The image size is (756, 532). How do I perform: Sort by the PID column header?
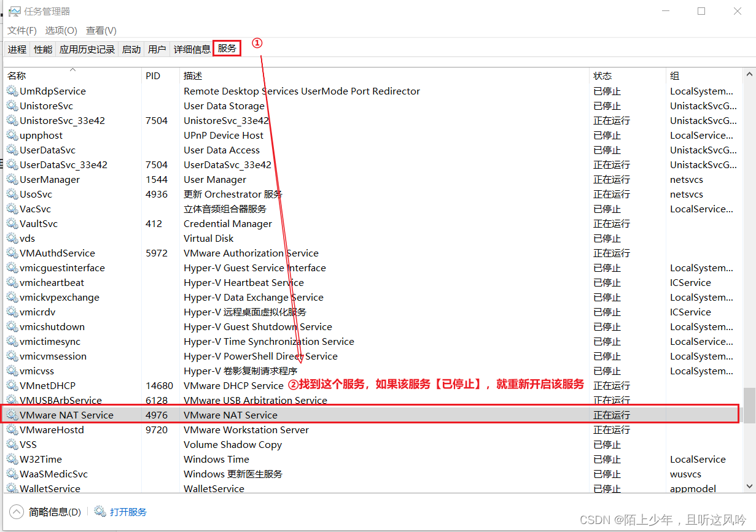pyautogui.click(x=161, y=75)
